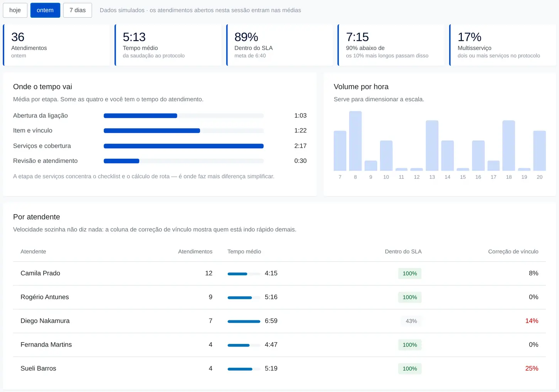The width and height of the screenshot is (559, 392).
Task: Select attendant Diego Nakamura
Action: [45, 321]
